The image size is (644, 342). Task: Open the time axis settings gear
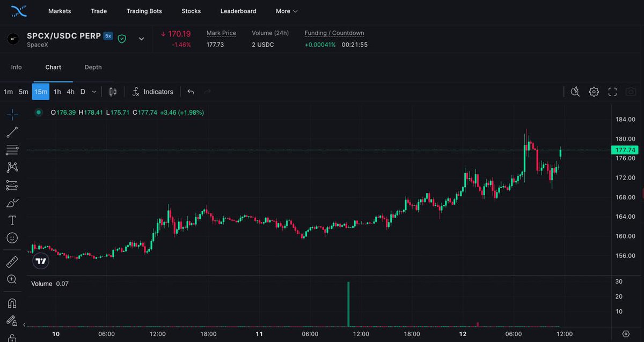pos(626,334)
